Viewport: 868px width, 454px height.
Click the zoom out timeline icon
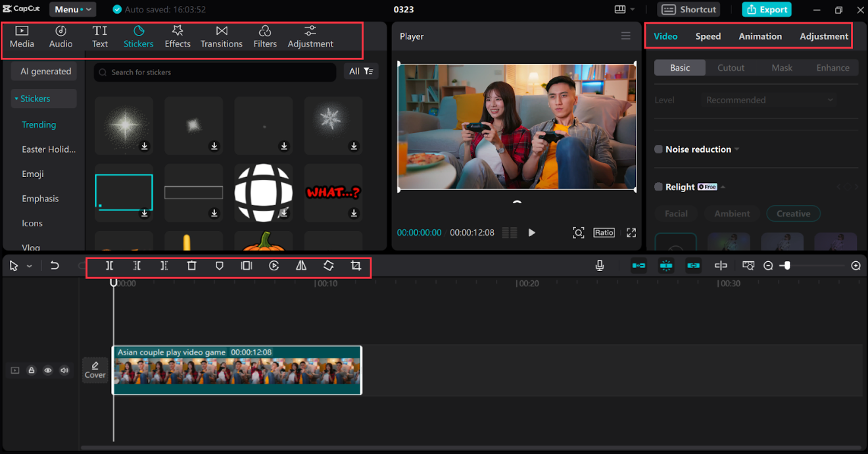click(x=768, y=266)
